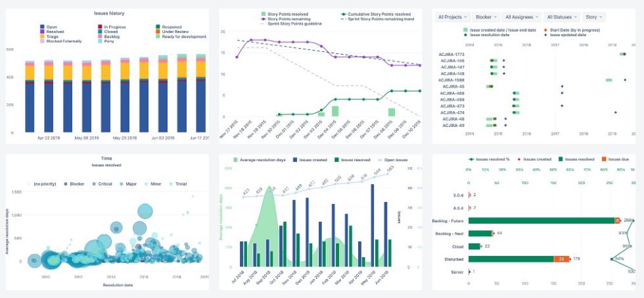Click the Backlog - Future version label
The width and height of the screenshot is (644, 298).
[x=448, y=221]
